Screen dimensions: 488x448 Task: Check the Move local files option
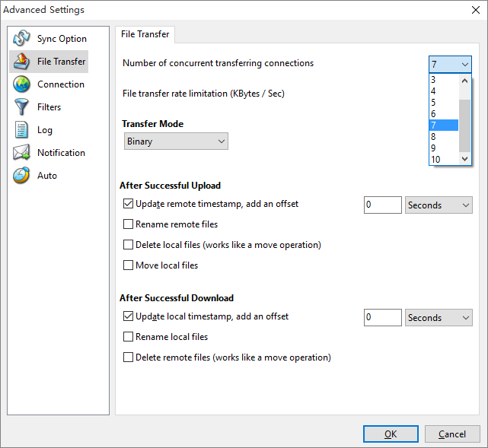(x=128, y=265)
